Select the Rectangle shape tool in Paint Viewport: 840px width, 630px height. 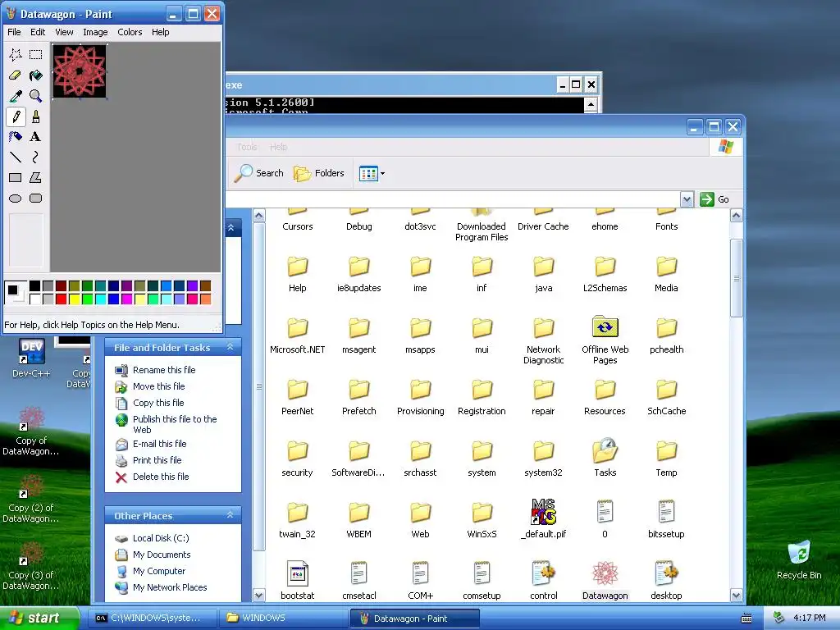[16, 177]
